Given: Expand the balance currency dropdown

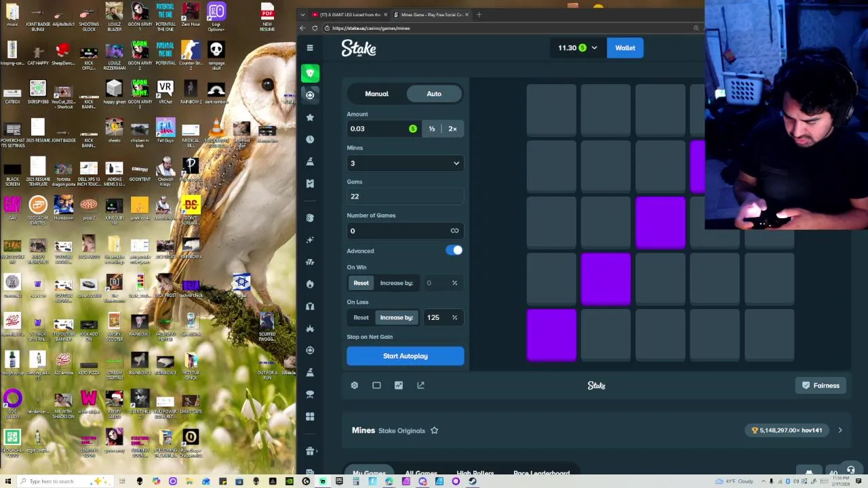Looking at the screenshot, I should (x=594, y=48).
